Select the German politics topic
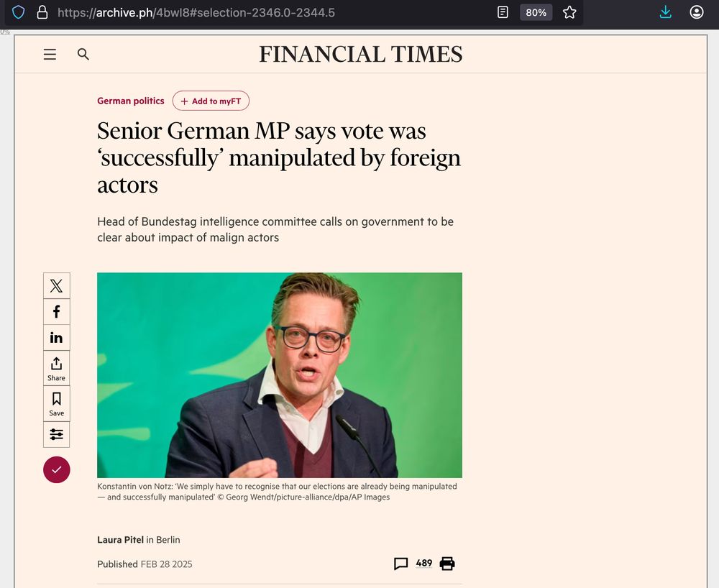The image size is (719, 588). 130,101
